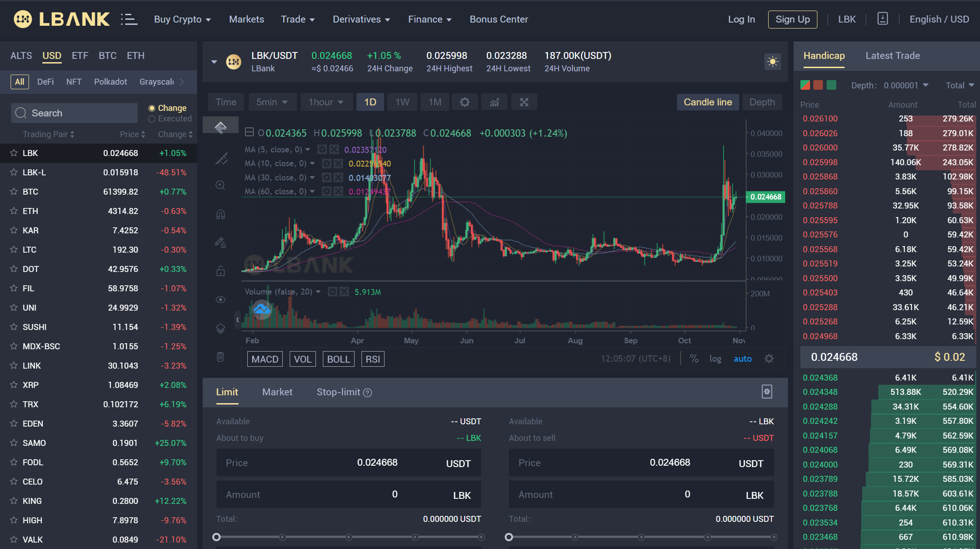Toggle percent scale on chart
Image resolution: width=980 pixels, height=549 pixels.
click(694, 358)
